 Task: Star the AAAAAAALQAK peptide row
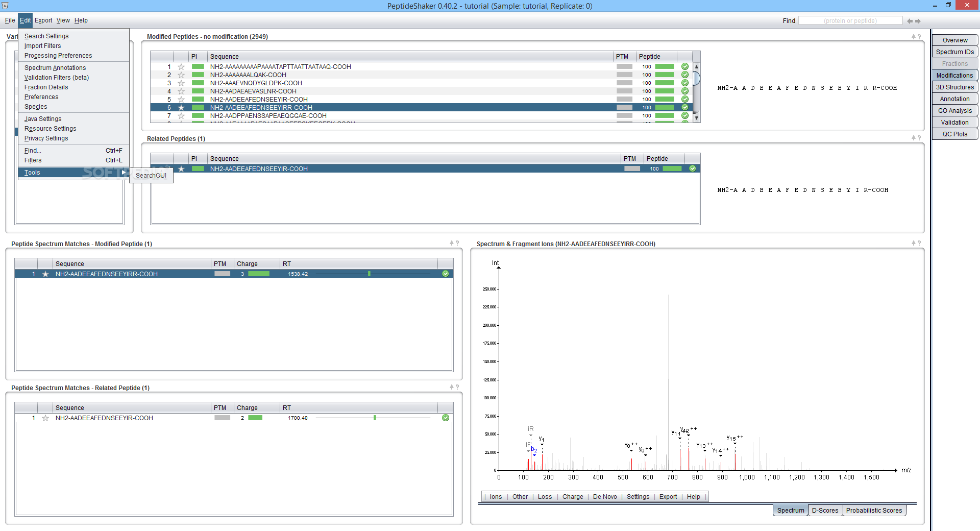(181, 75)
